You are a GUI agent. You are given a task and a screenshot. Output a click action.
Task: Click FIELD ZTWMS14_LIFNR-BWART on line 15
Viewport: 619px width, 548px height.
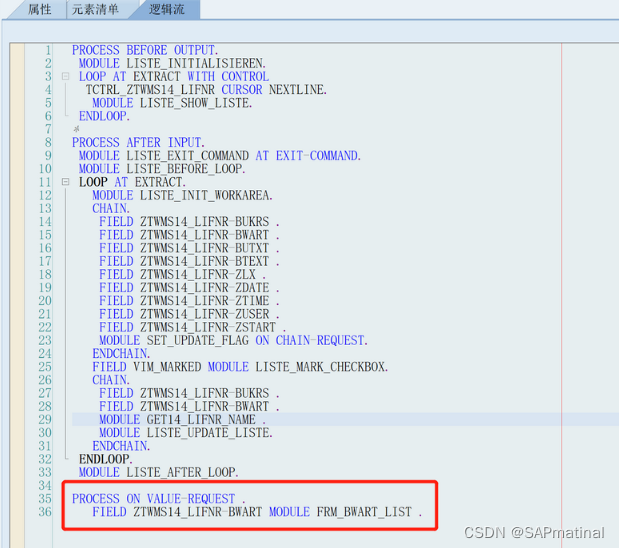click(x=189, y=235)
